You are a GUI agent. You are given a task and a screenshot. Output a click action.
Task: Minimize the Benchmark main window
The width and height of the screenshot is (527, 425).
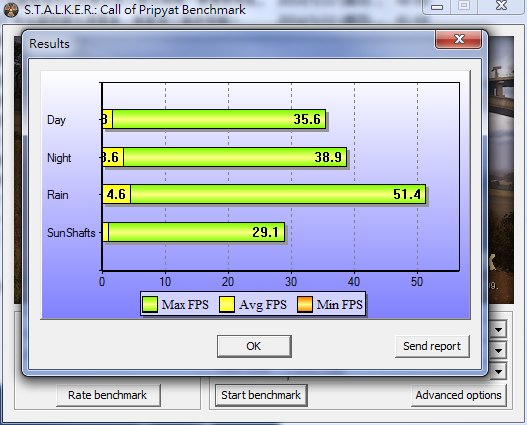click(x=437, y=6)
